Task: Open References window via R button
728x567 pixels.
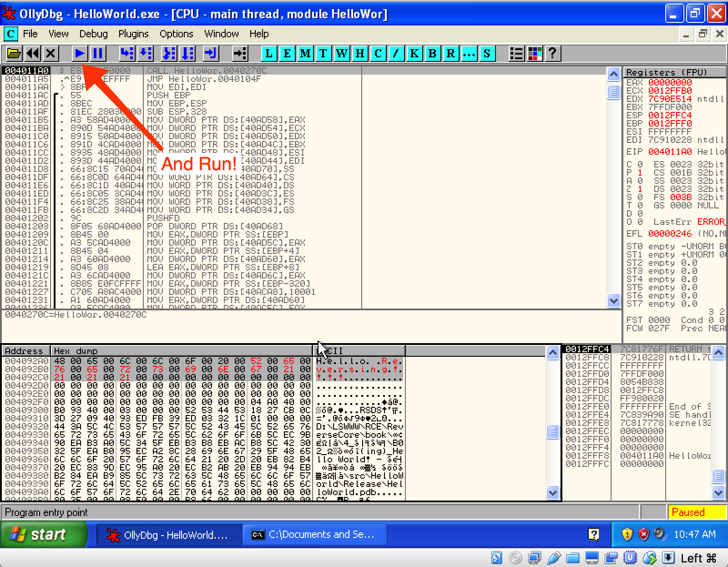Action: click(x=450, y=54)
